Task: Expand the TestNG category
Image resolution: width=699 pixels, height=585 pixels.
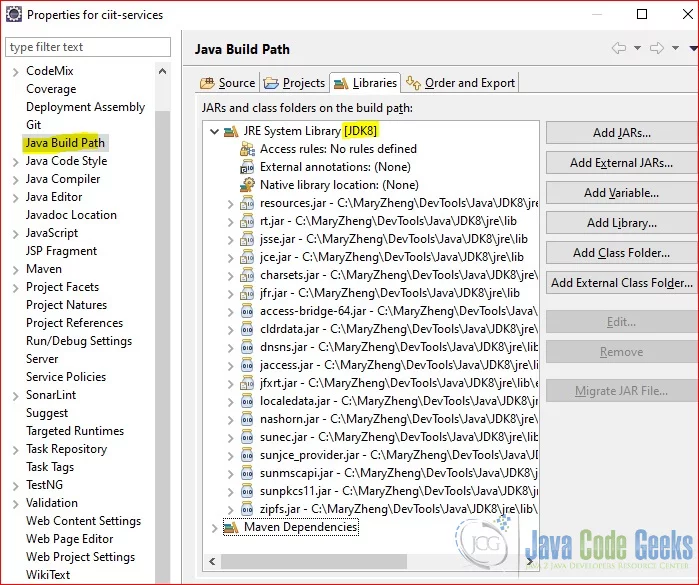Action: (16, 486)
